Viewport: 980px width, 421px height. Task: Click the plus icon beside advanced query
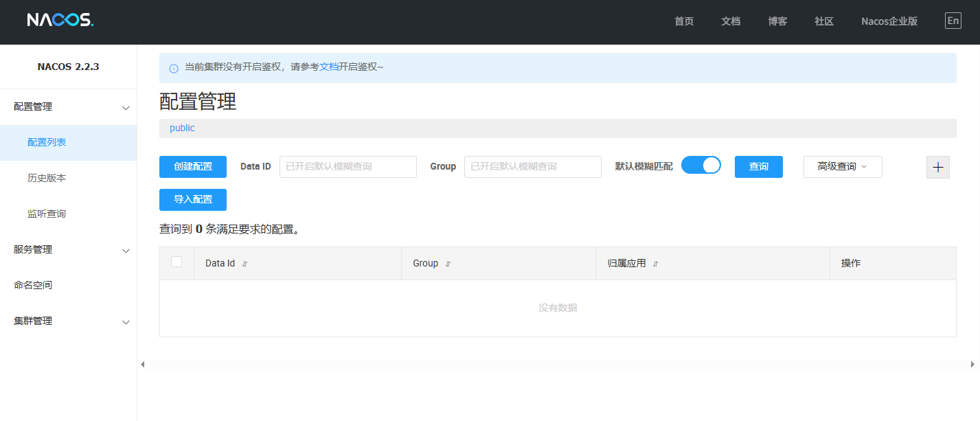click(938, 167)
